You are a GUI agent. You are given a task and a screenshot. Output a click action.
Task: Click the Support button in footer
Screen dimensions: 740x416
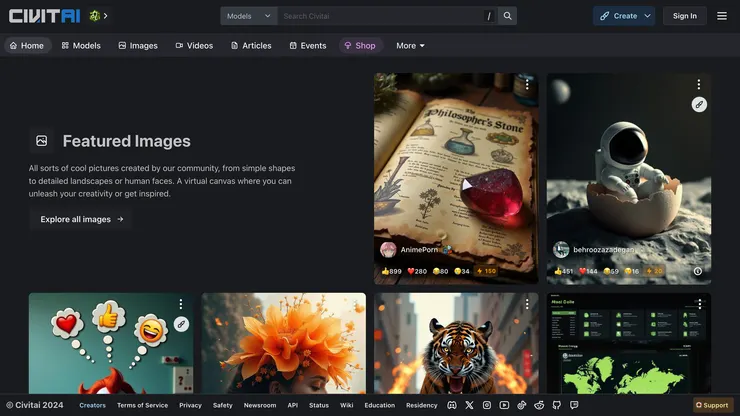712,405
